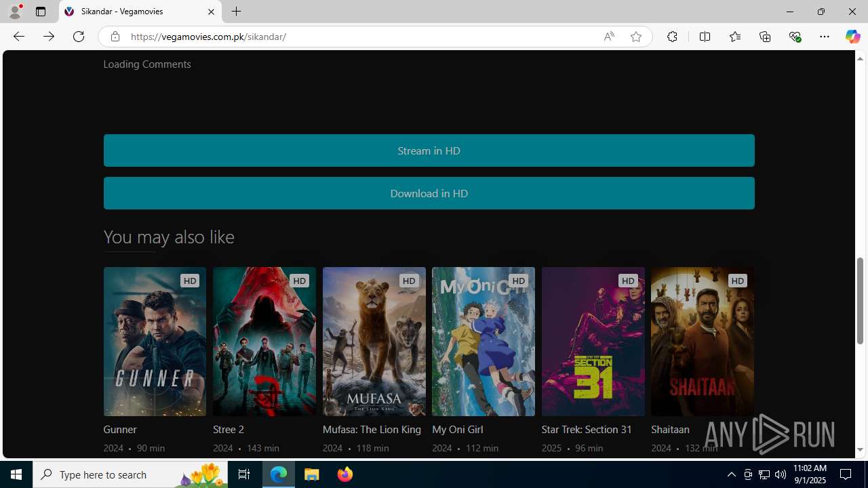868x488 pixels.
Task: Open Task View on taskbar
Action: coord(244,474)
